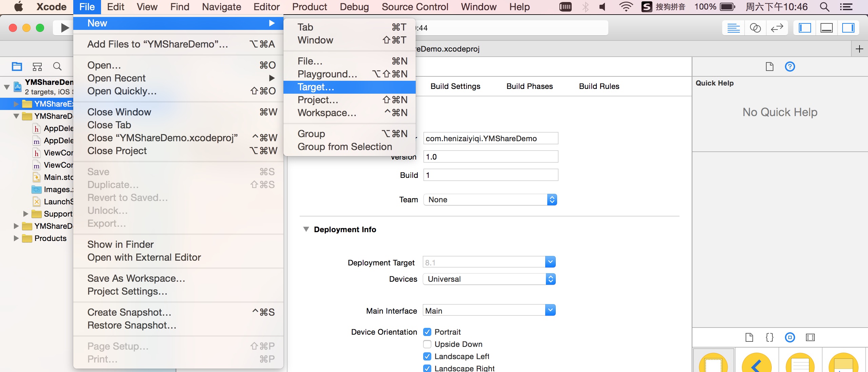Choose Open Quickly… menu item
868x372 pixels.
coord(178,91)
